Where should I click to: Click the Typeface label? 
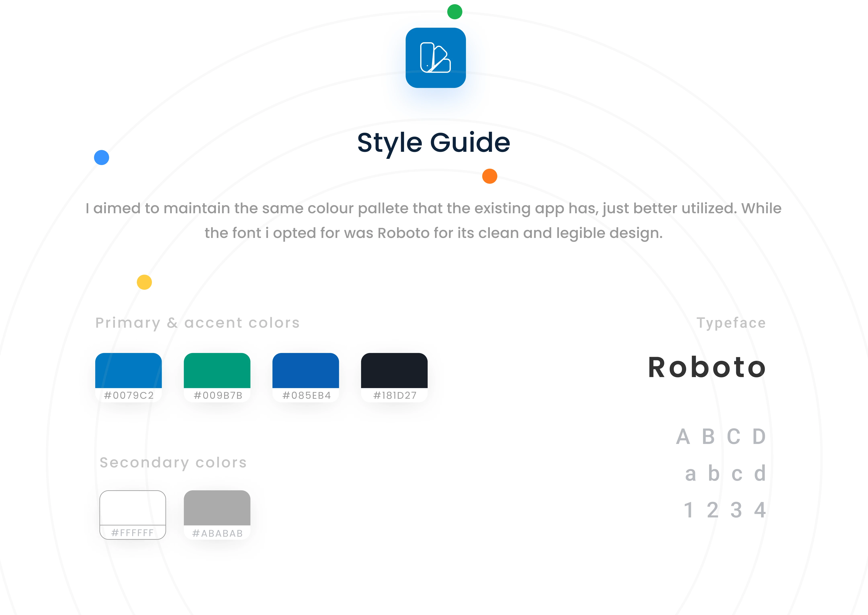point(731,323)
